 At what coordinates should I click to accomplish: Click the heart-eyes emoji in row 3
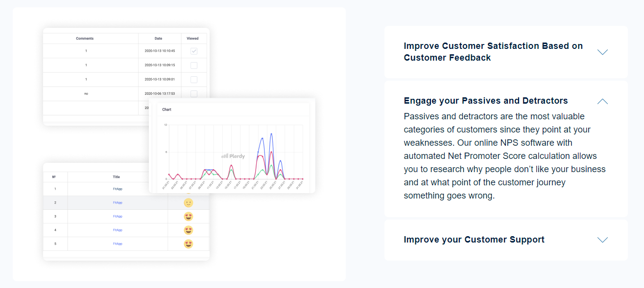(188, 216)
